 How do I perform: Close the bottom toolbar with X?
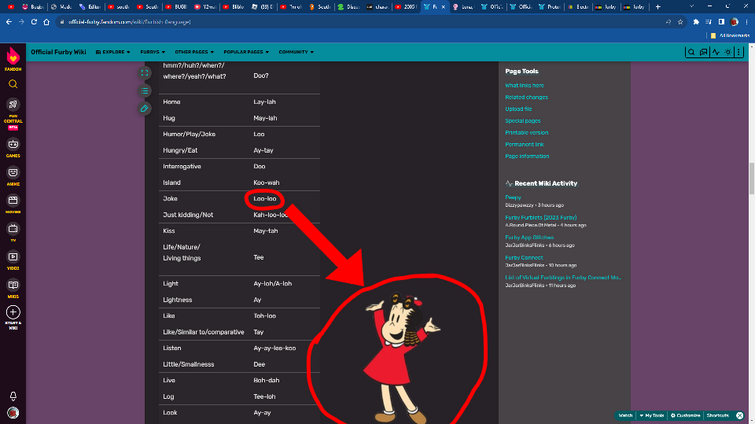coord(740,415)
